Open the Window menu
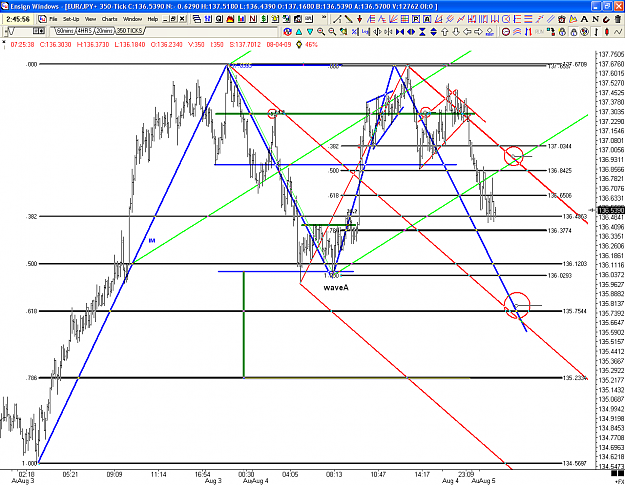The image size is (625, 485). [132, 19]
